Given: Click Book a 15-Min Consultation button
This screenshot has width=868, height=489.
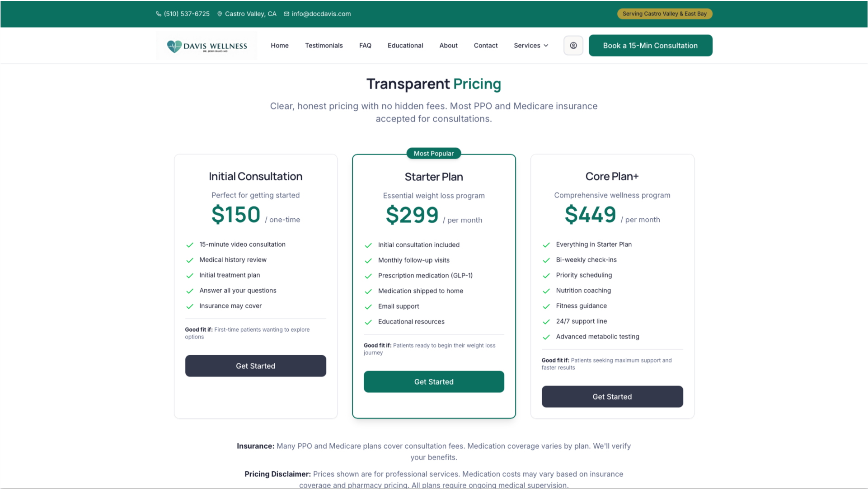Looking at the screenshot, I should tap(650, 46).
